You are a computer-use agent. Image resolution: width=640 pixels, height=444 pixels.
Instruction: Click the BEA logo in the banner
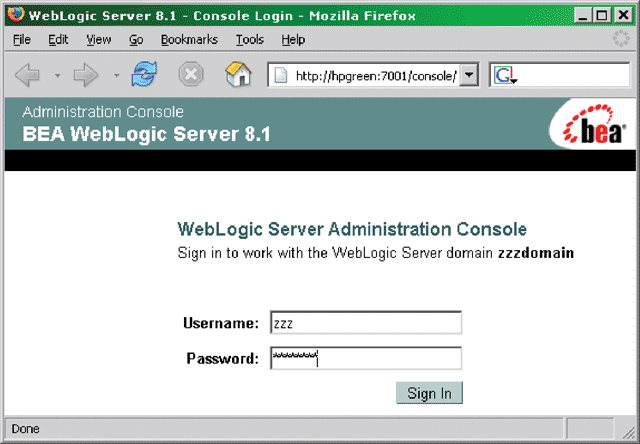point(595,126)
